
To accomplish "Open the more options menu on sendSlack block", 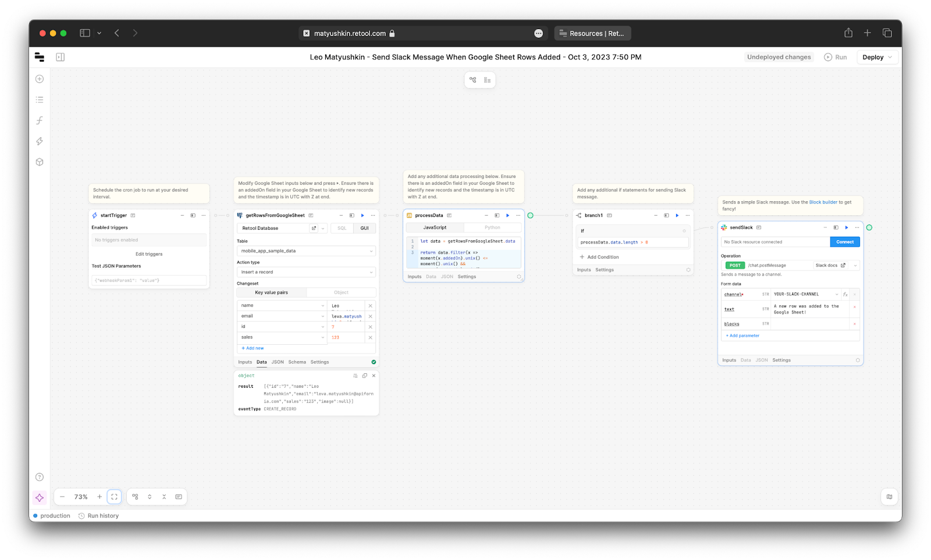I will (857, 228).
